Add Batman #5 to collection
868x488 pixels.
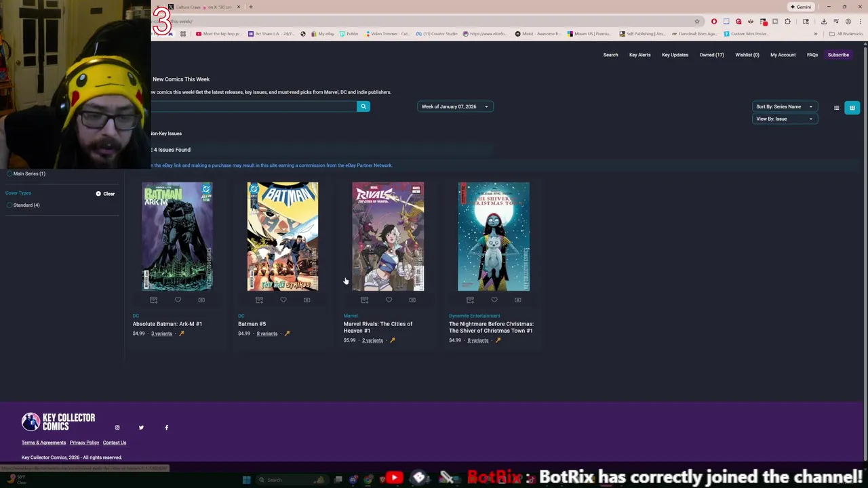point(259,300)
